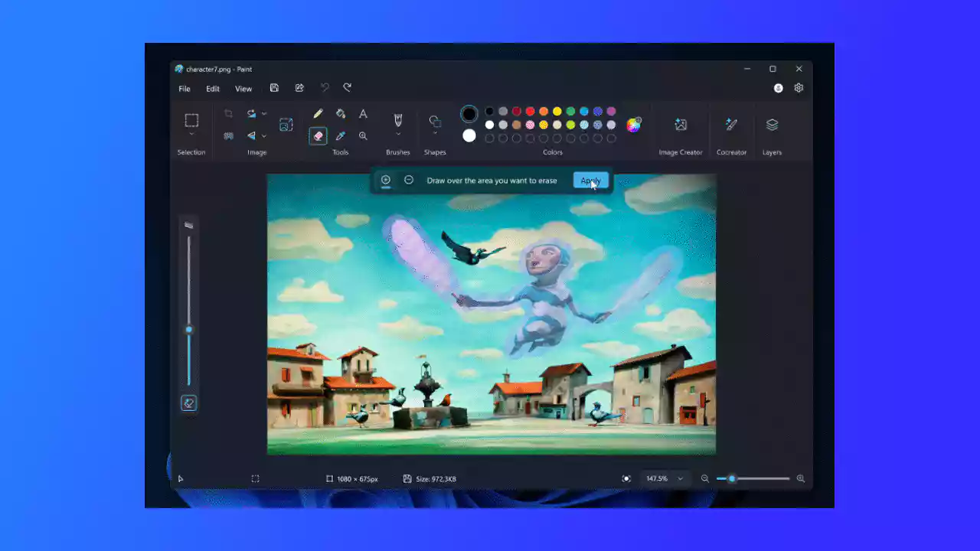Click the vertical brush size slider handle
Viewport: 980px width, 551px height.
click(188, 330)
